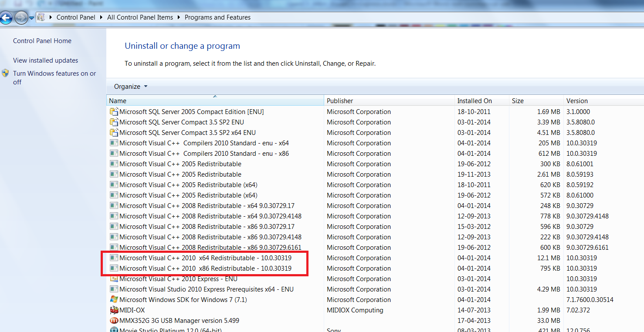Expand arrow after 'Control Panel' breadcrumb
The width and height of the screenshot is (644, 332).
(101, 17)
